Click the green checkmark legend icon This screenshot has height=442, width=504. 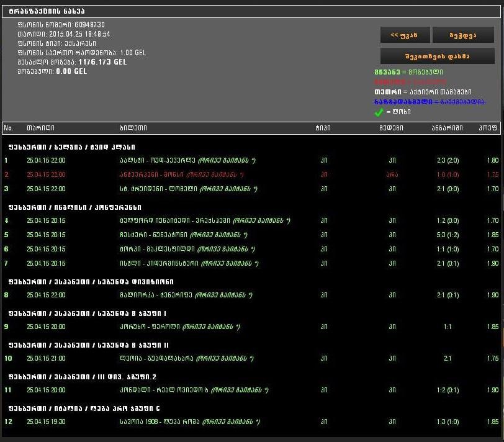click(x=379, y=112)
